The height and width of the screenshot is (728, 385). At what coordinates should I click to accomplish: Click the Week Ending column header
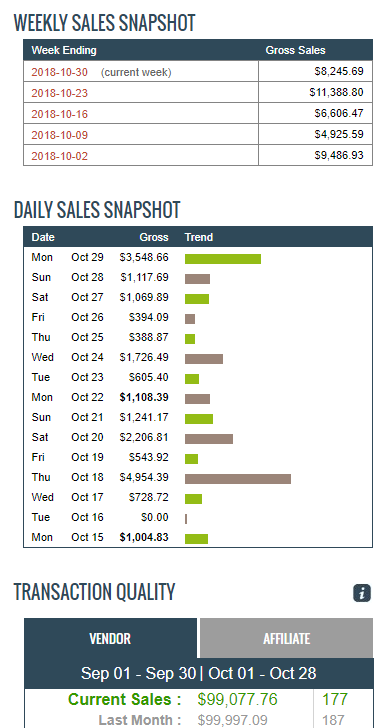[x=64, y=50]
